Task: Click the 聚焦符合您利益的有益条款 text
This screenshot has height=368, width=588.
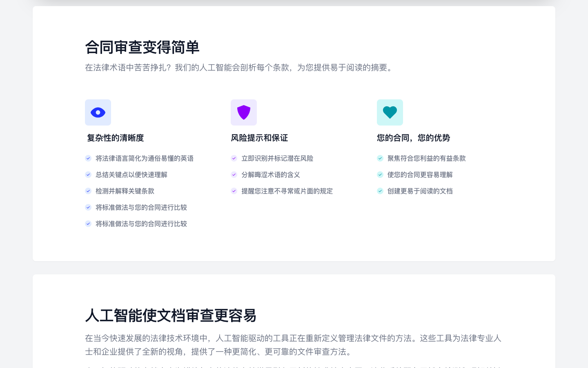Action: pyautogui.click(x=426, y=158)
